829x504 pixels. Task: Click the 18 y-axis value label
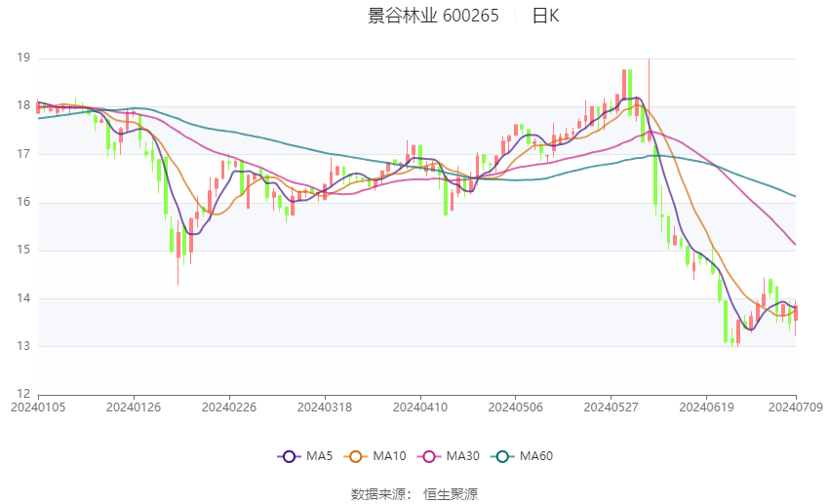[x=23, y=105]
